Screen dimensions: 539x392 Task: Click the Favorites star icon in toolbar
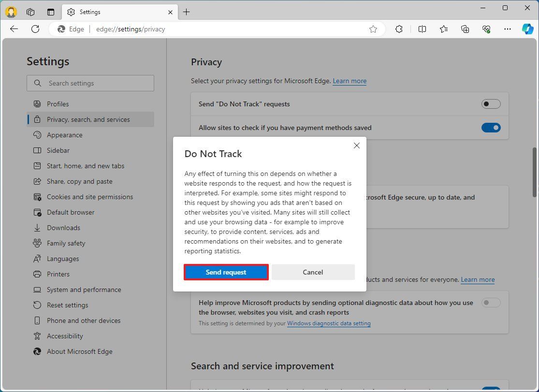444,29
